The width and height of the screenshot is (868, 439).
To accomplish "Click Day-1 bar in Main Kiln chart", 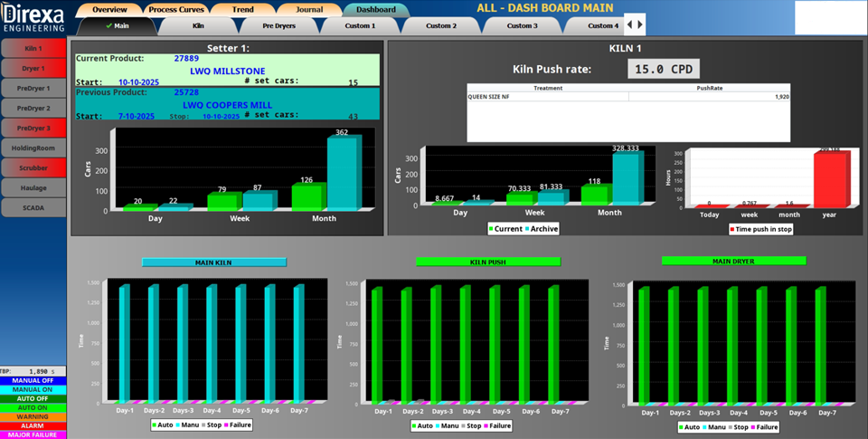I will [125, 344].
